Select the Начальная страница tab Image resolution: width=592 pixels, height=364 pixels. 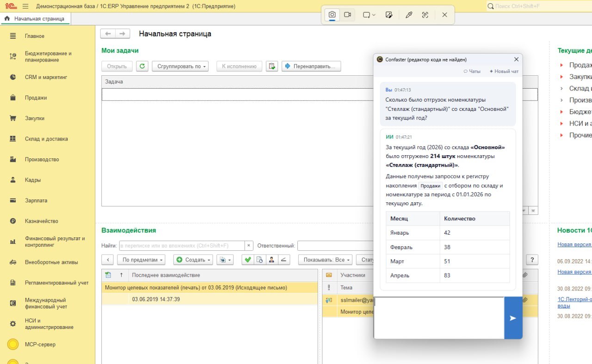click(x=35, y=18)
